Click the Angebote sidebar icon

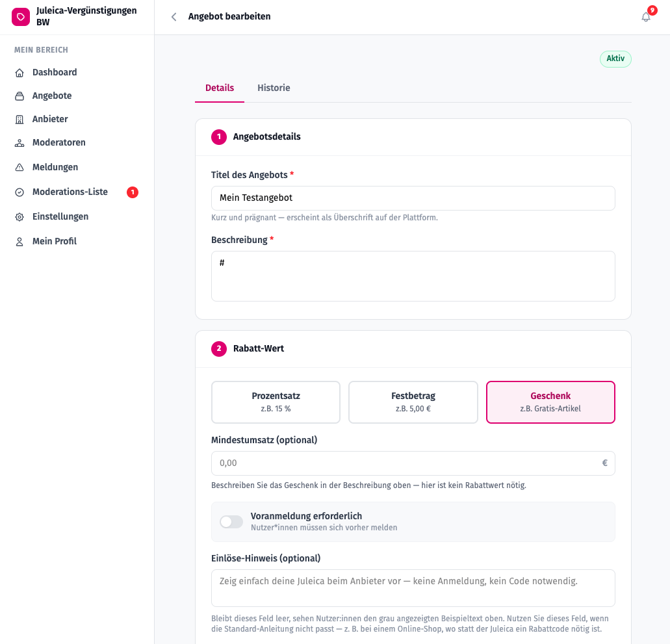pos(19,96)
